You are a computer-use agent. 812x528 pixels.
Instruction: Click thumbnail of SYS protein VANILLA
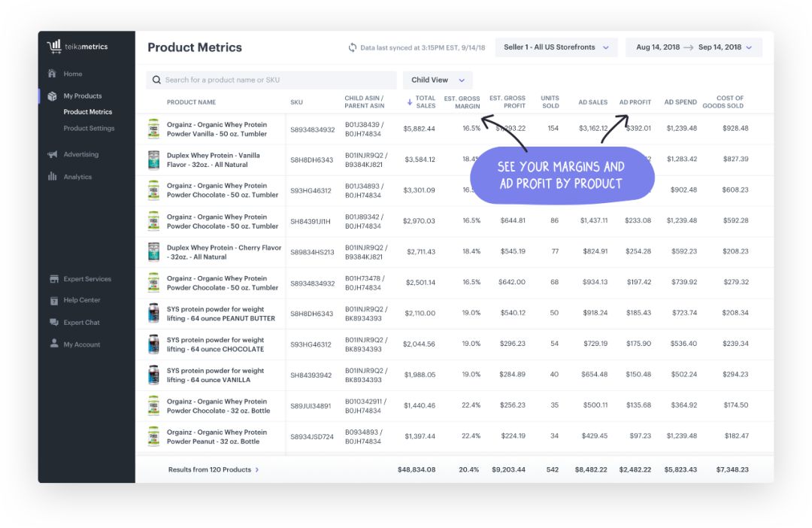(153, 375)
